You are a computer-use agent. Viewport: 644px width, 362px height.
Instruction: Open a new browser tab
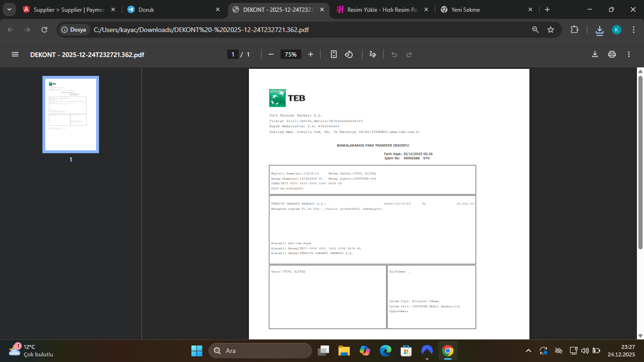click(547, 9)
